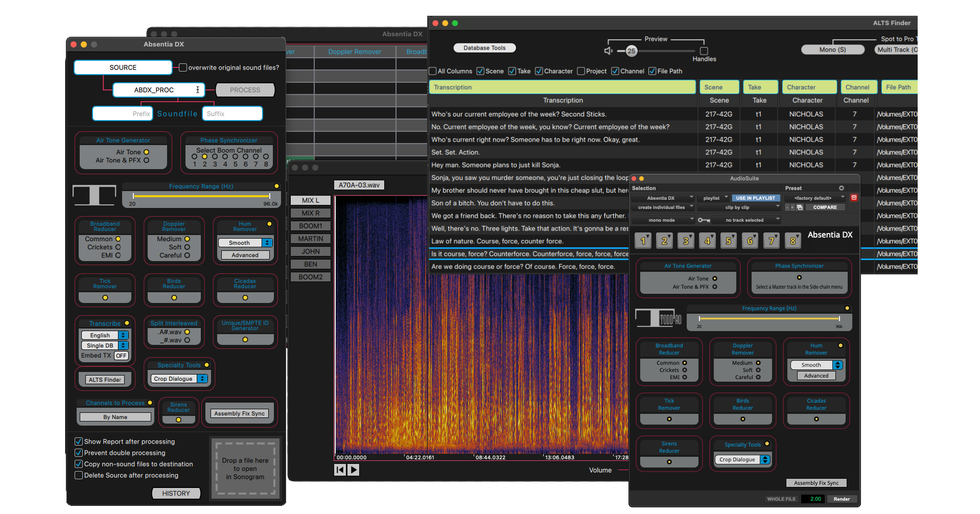Click channel button 1 in AudioSuite

tap(643, 240)
